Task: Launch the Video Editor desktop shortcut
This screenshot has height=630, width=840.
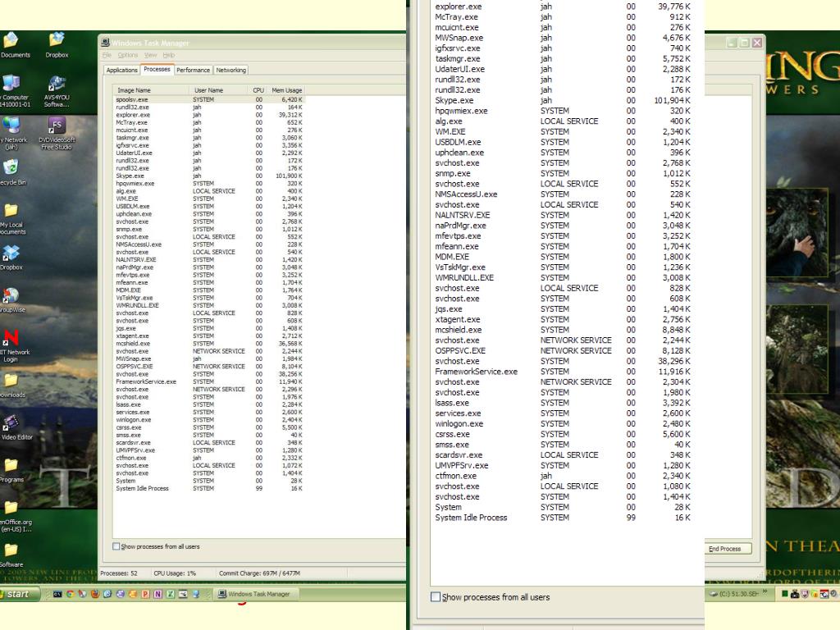Action: pos(15,427)
